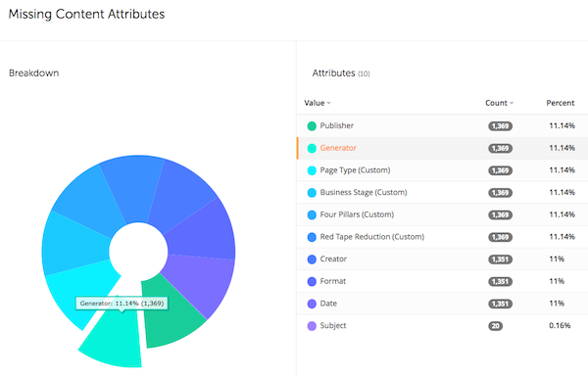Click the teal dot beside Generator
The image size is (588, 377).
click(312, 148)
